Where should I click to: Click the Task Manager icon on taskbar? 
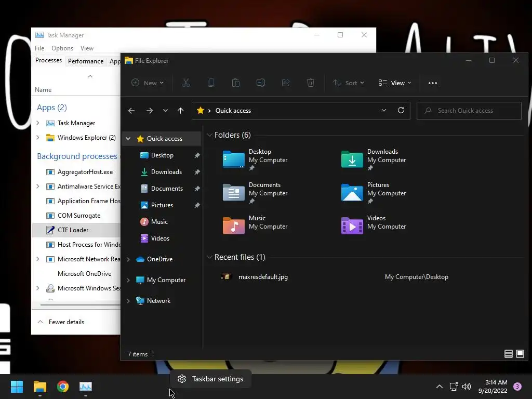click(86, 387)
